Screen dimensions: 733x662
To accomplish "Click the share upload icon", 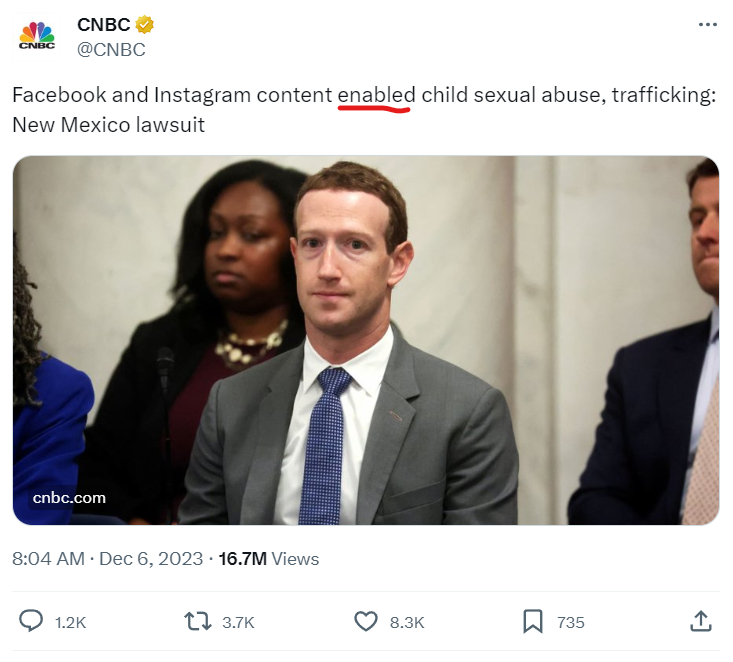I will (x=701, y=621).
